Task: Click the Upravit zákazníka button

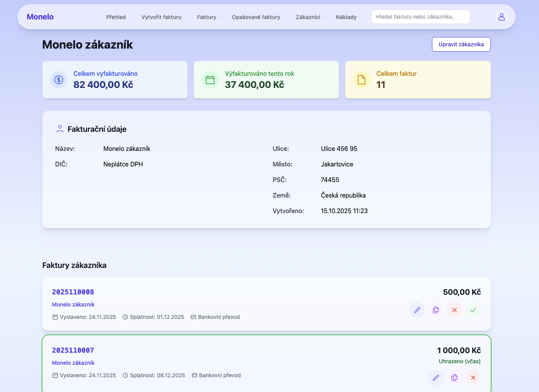Action: [461, 44]
